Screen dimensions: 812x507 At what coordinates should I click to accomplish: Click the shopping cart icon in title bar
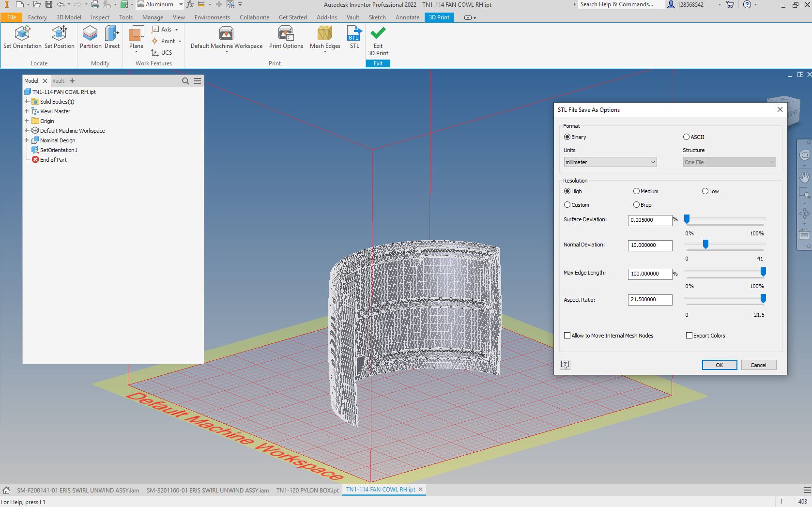[730, 4]
